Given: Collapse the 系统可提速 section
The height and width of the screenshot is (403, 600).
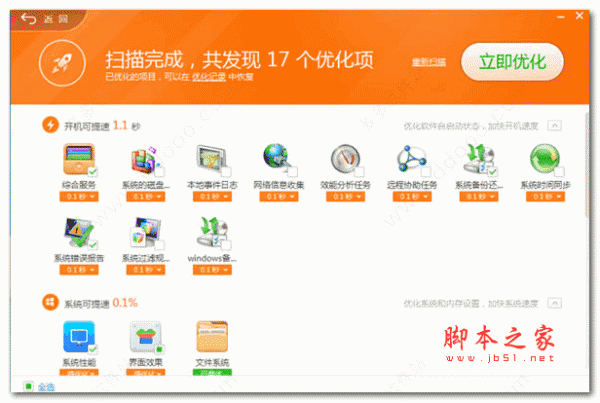Looking at the screenshot, I should pyautogui.click(x=554, y=303).
